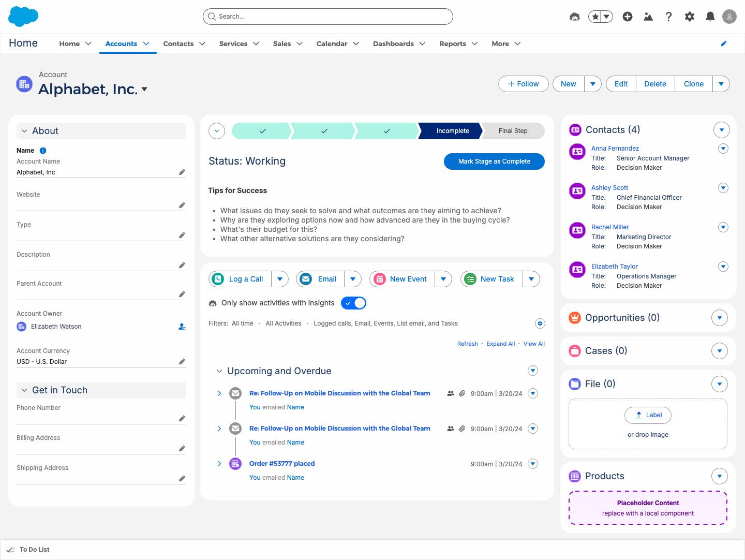Edit the Description field pencil
745x560 pixels.
click(182, 265)
